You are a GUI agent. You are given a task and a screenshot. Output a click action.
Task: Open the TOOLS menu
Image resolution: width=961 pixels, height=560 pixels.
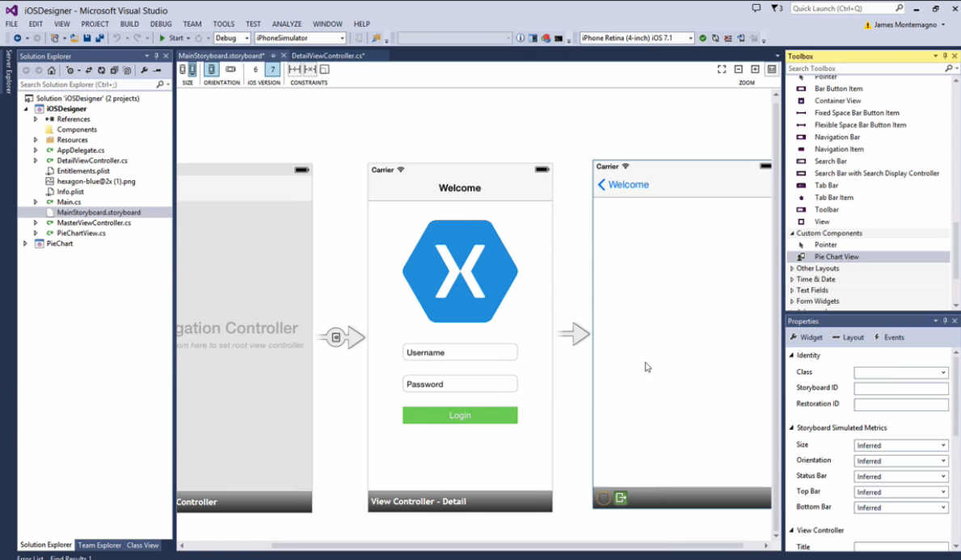[x=224, y=24]
